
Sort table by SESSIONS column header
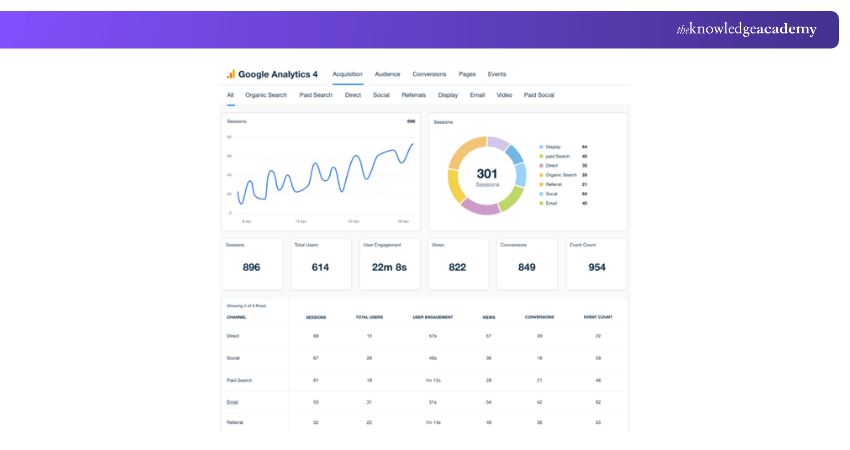tap(316, 317)
